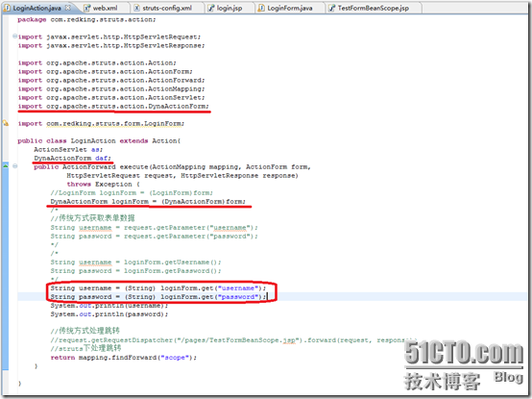Screen dimensions: 532x399
Task: Click the XML icon on the struts-config.xml tab
Action: (136, 8)
